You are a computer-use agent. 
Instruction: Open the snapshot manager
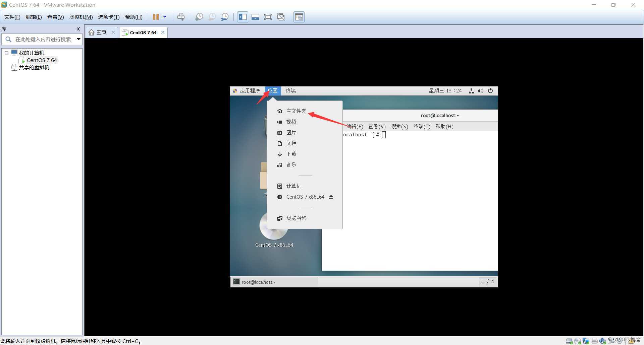coord(225,17)
